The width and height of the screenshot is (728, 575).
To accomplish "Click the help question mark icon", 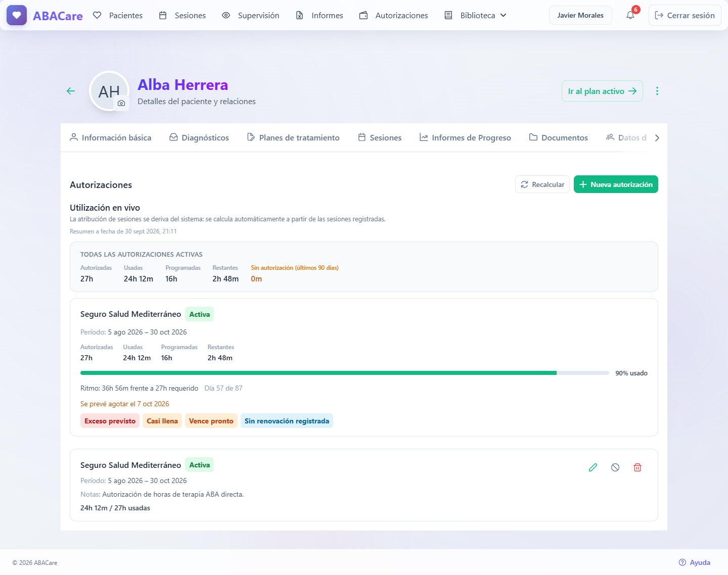I will [682, 562].
